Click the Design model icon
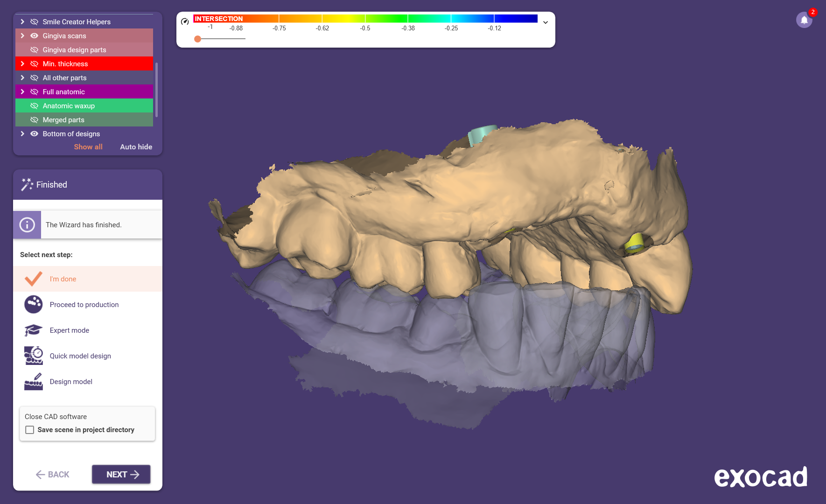Viewport: 826px width, 504px height. [x=33, y=381]
